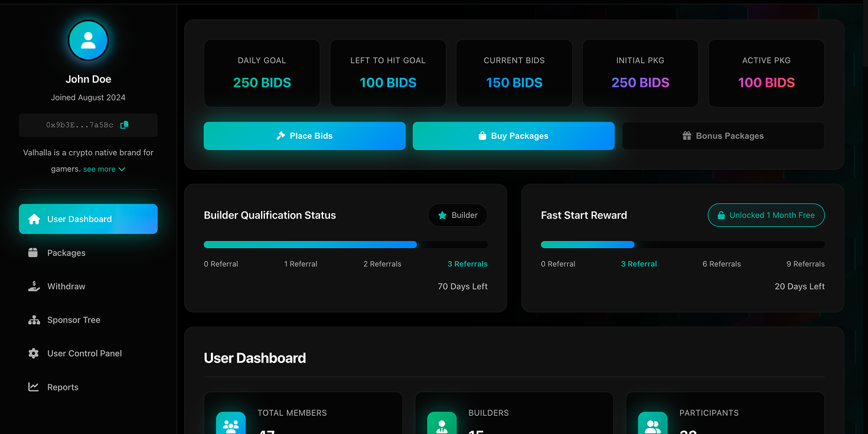
Task: Navigate to Reports in the sidebar
Action: click(63, 387)
